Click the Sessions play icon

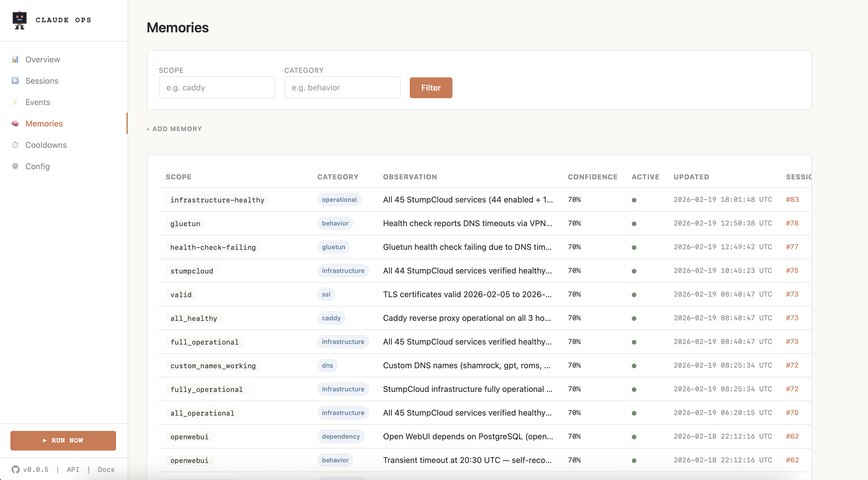point(15,81)
